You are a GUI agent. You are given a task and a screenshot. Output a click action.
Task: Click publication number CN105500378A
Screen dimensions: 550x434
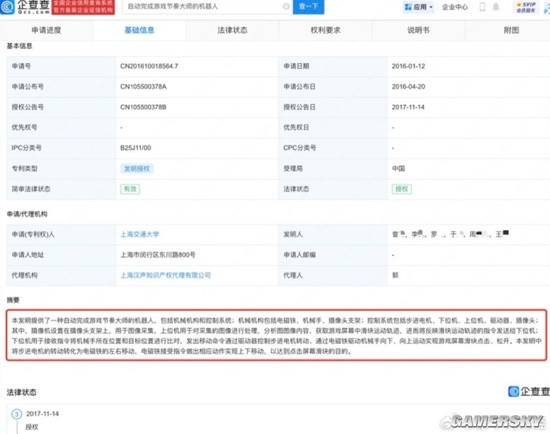coord(143,87)
